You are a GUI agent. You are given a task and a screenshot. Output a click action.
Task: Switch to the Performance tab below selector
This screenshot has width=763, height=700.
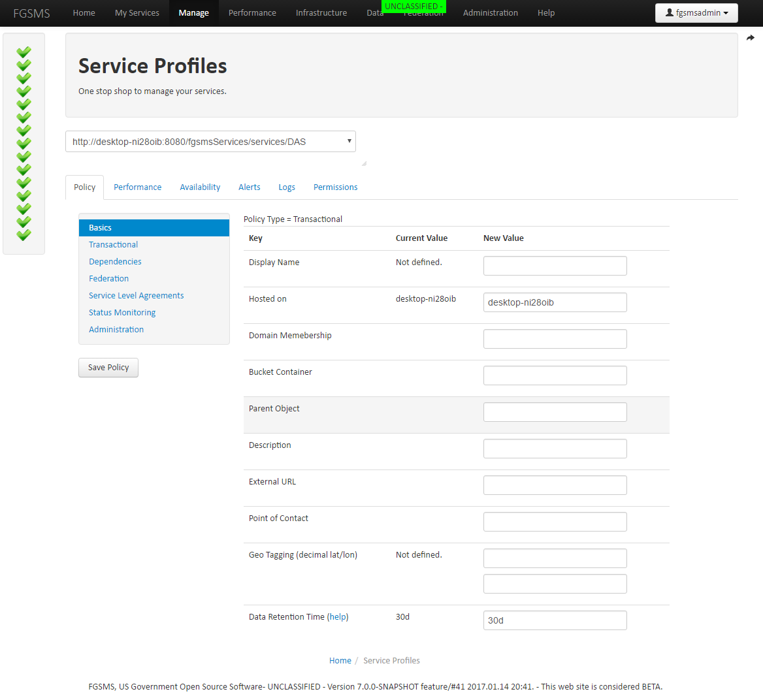point(138,187)
